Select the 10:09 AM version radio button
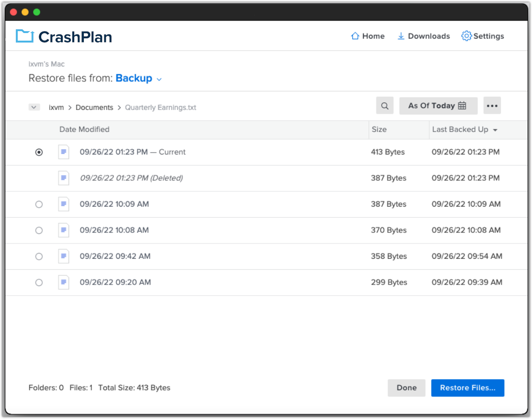This screenshot has width=532, height=419. [39, 204]
